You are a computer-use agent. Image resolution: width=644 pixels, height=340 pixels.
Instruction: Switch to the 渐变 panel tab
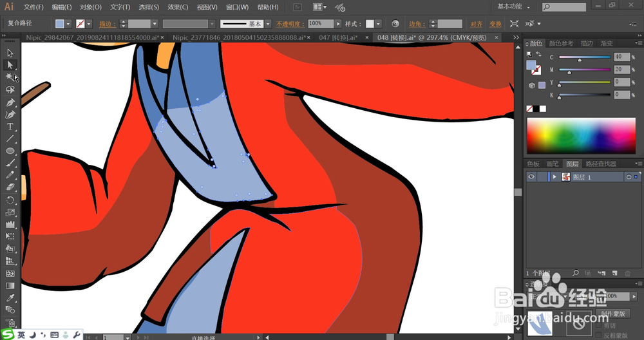[607, 44]
